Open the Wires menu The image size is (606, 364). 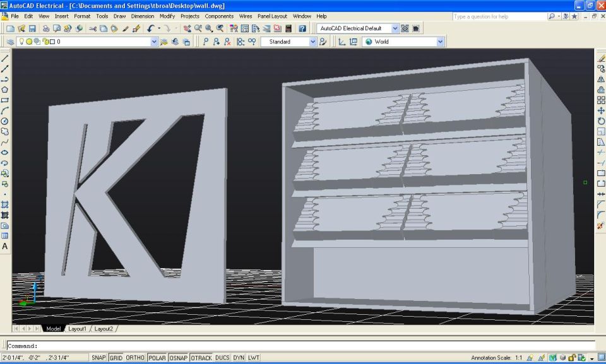pyautogui.click(x=246, y=16)
